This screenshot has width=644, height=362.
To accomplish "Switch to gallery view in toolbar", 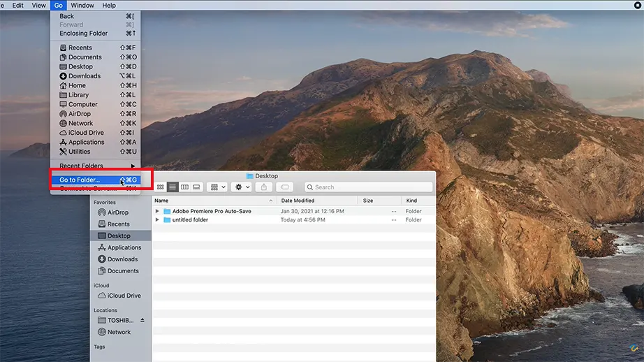I will [197, 187].
